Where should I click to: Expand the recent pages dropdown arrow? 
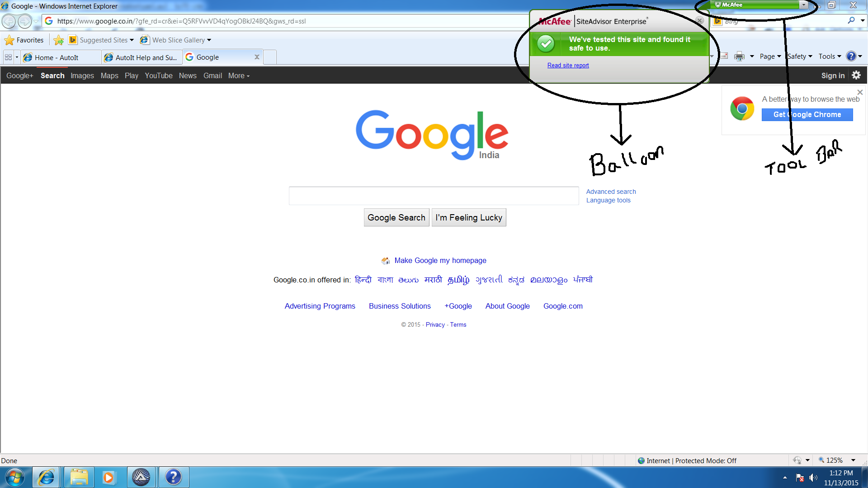pos(36,21)
